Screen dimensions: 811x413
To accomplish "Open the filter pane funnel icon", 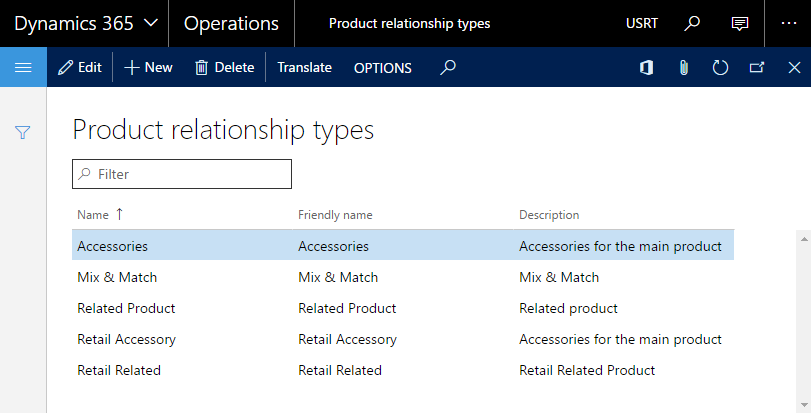I will click(23, 132).
